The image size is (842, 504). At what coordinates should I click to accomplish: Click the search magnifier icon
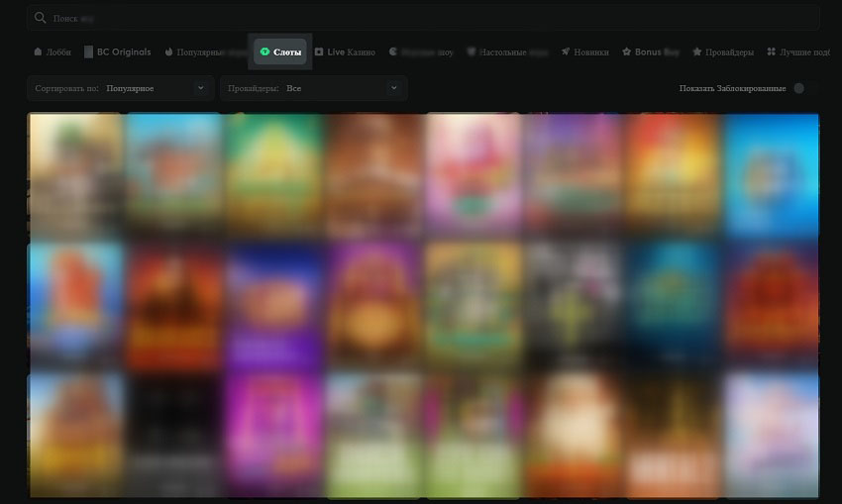point(40,18)
